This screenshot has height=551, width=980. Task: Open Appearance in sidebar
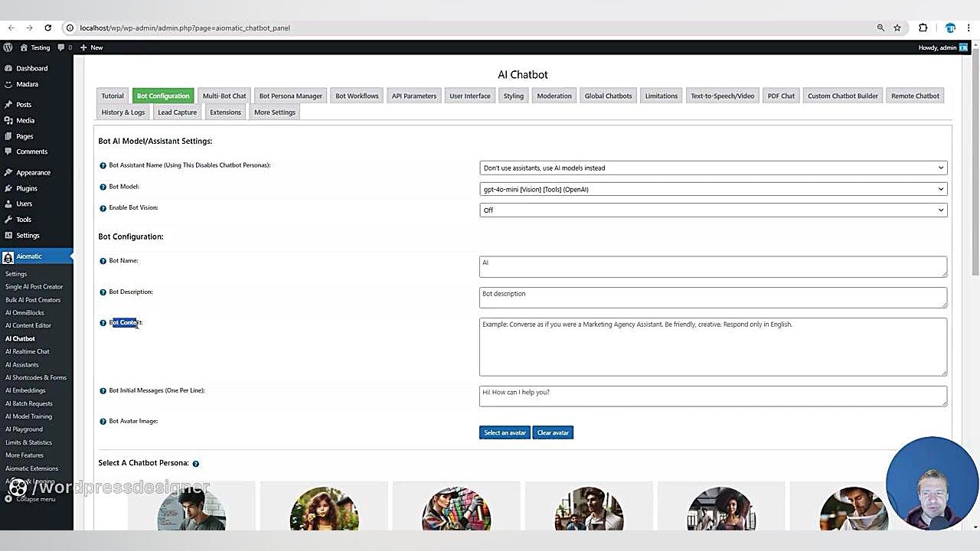(x=33, y=172)
